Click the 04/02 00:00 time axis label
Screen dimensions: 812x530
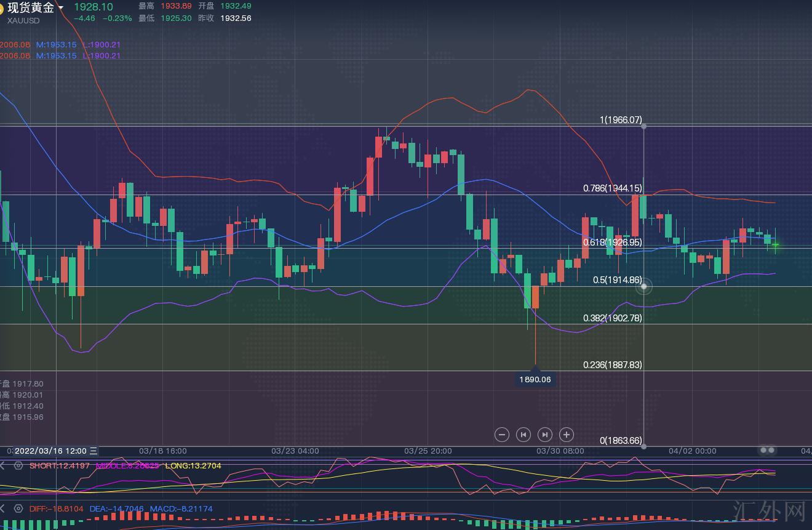point(693,451)
